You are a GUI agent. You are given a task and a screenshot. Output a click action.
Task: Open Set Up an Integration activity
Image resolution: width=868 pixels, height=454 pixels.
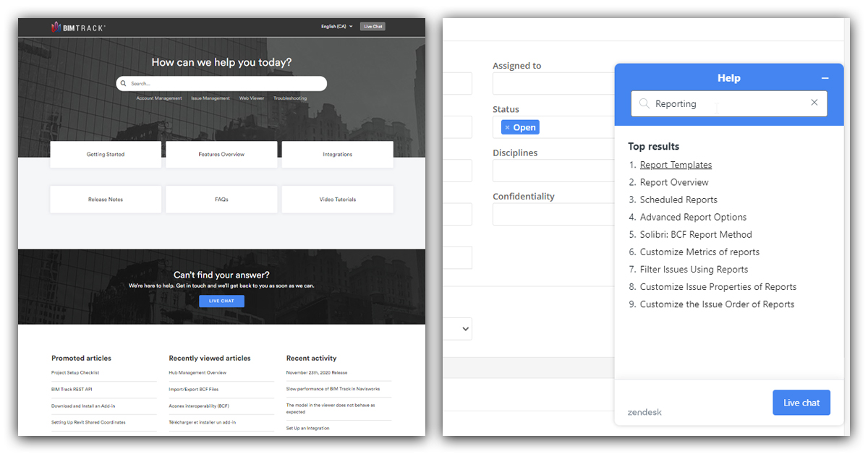coord(308,428)
